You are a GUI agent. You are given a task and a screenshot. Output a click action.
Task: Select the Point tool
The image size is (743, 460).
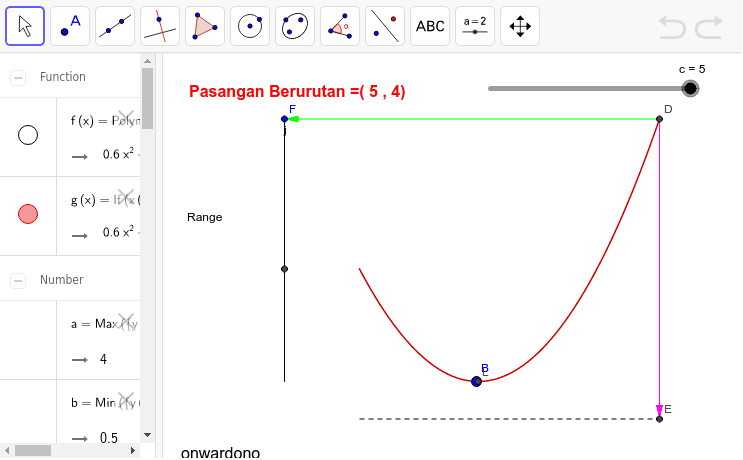[70, 26]
